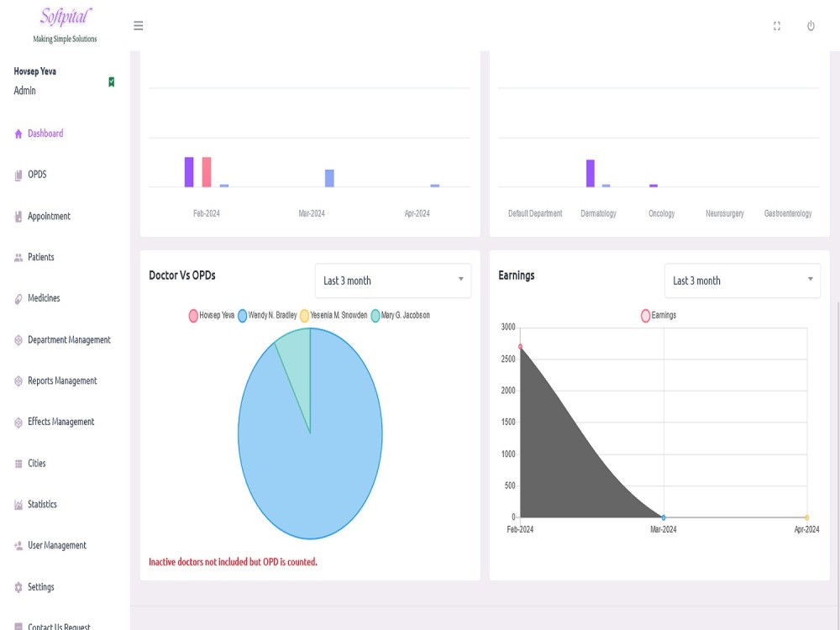Open the Medicines menu item

click(44, 298)
